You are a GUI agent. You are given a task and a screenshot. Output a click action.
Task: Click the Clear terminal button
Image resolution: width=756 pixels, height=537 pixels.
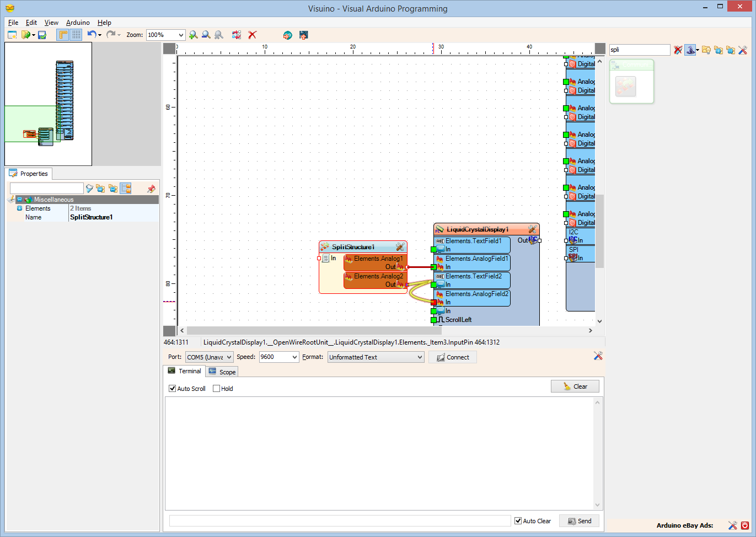[x=575, y=386]
